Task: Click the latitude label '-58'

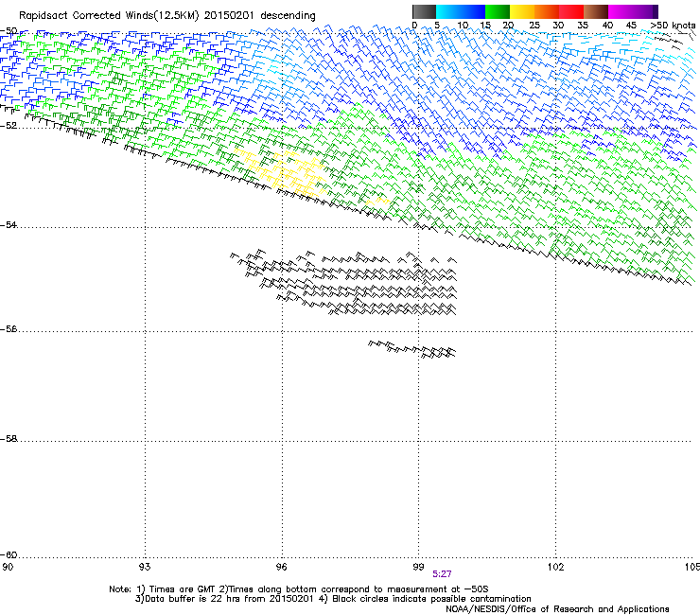Action: tap(9, 439)
